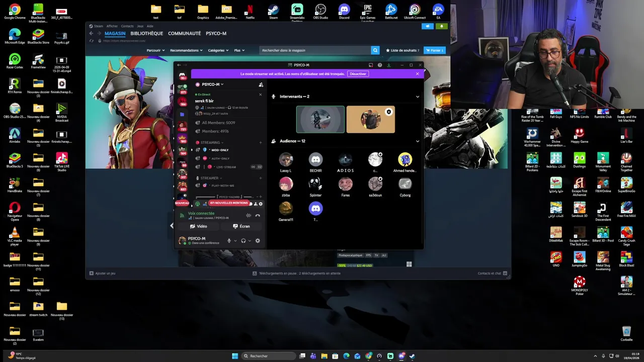The width and height of the screenshot is (644, 362).
Task: Open Steam Recommandations dropdown
Action: pyautogui.click(x=186, y=50)
